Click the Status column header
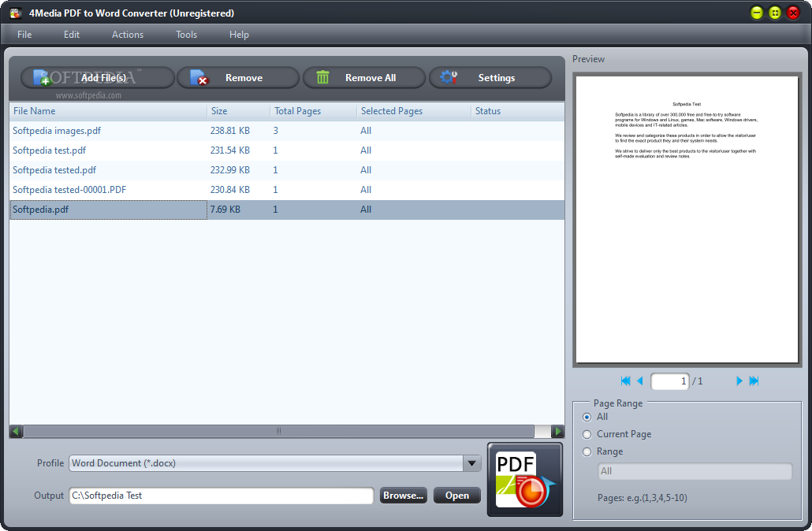 (518, 111)
